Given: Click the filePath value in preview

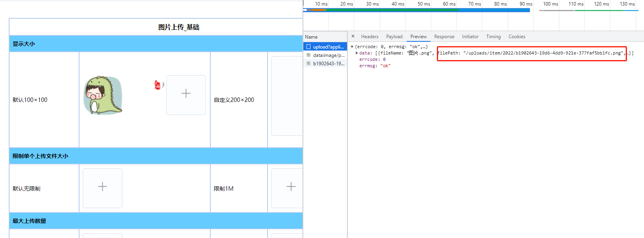Looking at the screenshot, I should coord(543,53).
